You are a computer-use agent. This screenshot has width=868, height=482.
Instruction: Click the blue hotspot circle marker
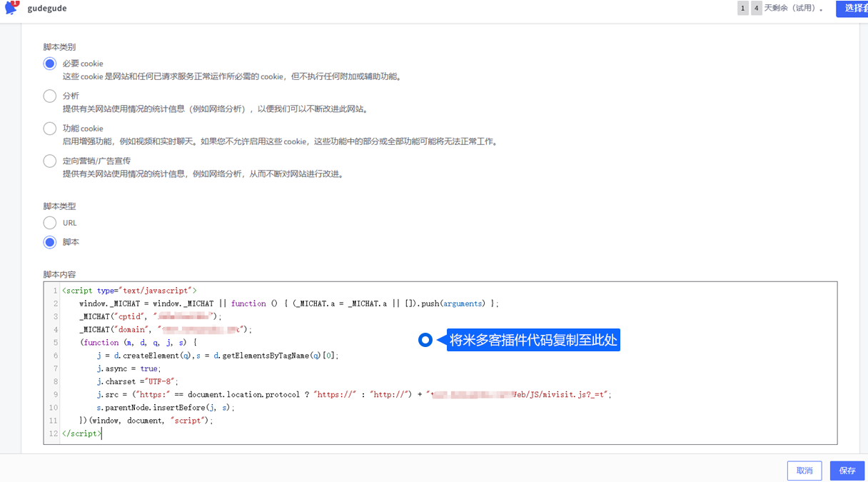pyautogui.click(x=425, y=341)
